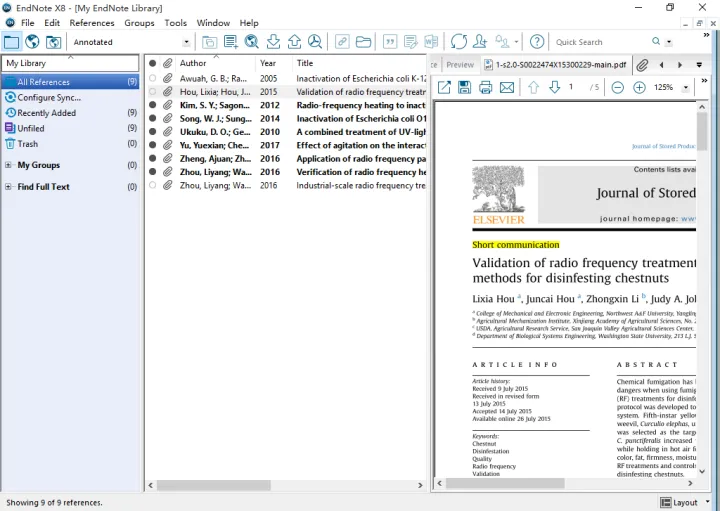Switch to Online Search Mode globe icon
This screenshot has width=720, height=511.
pos(32,42)
